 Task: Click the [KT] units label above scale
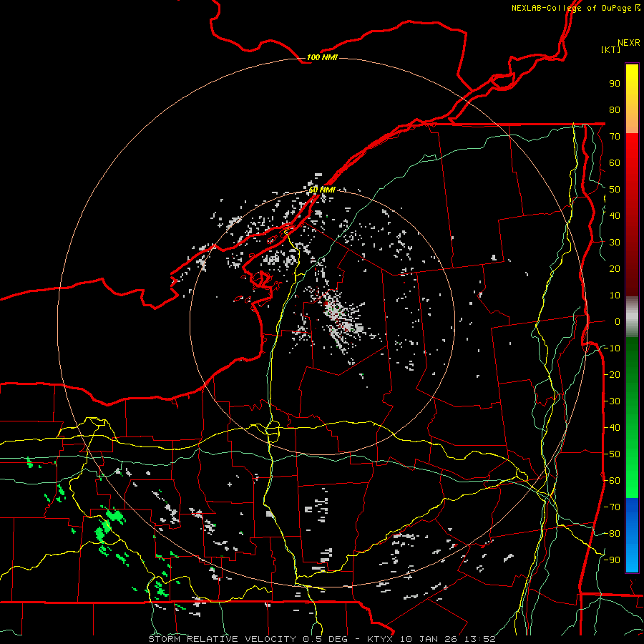click(611, 49)
